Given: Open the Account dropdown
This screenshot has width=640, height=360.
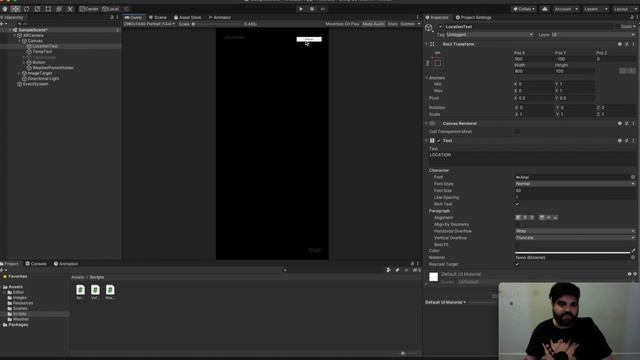Looking at the screenshot, I should tap(566, 9).
